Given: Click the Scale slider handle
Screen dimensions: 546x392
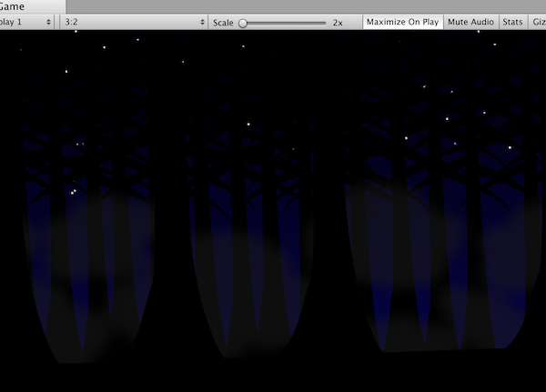Looking at the screenshot, I should coord(243,24).
